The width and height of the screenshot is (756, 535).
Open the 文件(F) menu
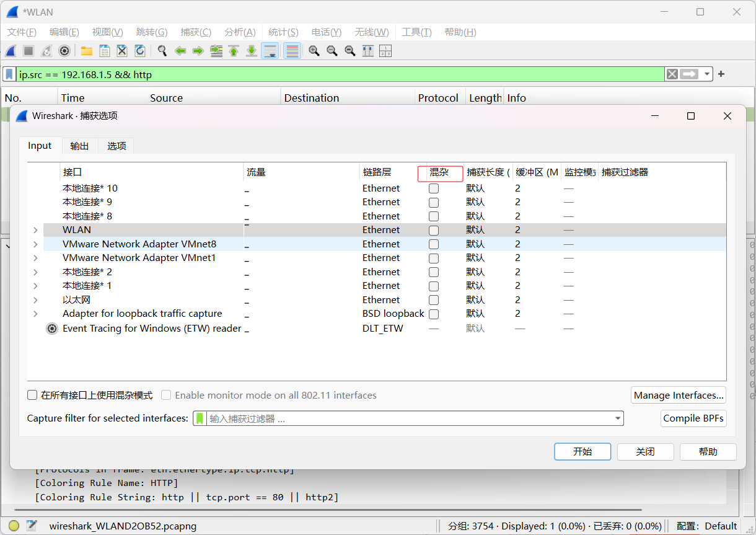click(22, 32)
